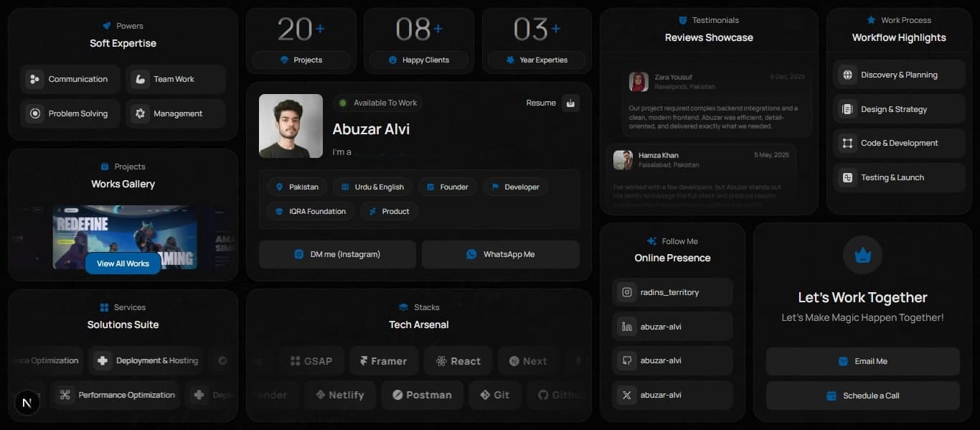Viewport: 980px width, 430px height.
Task: Click the Resume download icon
Action: point(570,103)
